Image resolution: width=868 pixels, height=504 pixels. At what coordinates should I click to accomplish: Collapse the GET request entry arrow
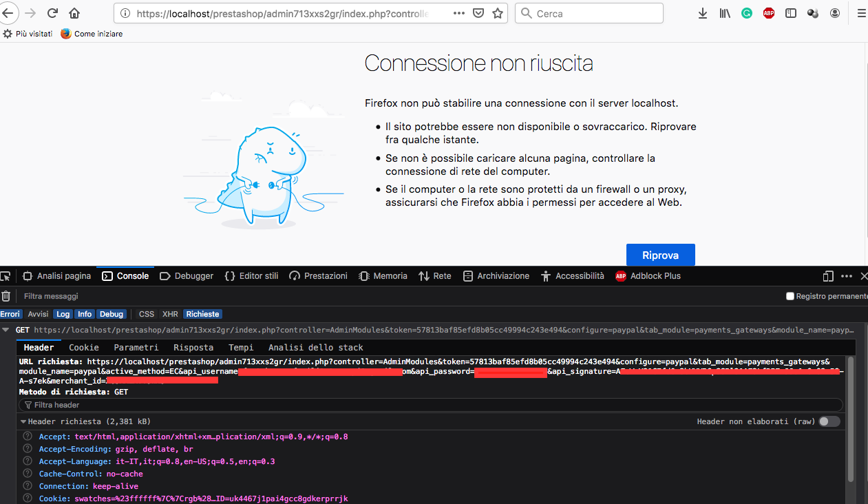point(6,330)
